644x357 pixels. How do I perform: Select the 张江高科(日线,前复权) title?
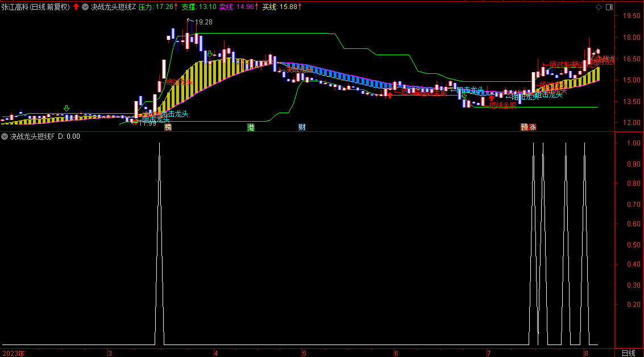pos(36,7)
